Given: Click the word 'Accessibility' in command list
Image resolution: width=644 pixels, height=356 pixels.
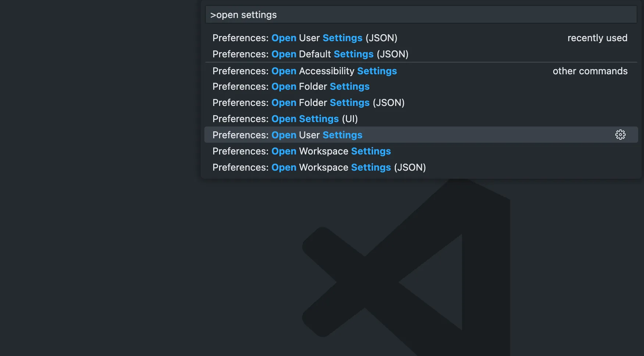Looking at the screenshot, I should coord(327,71).
